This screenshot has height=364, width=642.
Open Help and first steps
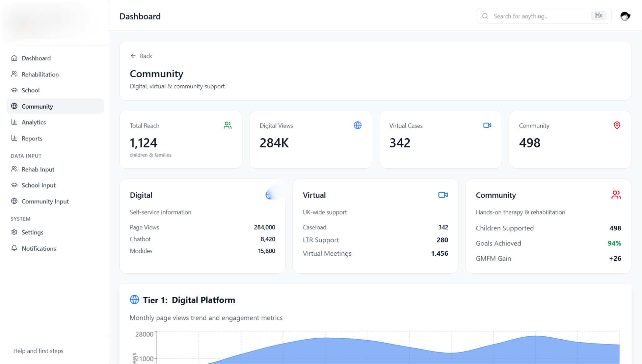coord(38,351)
